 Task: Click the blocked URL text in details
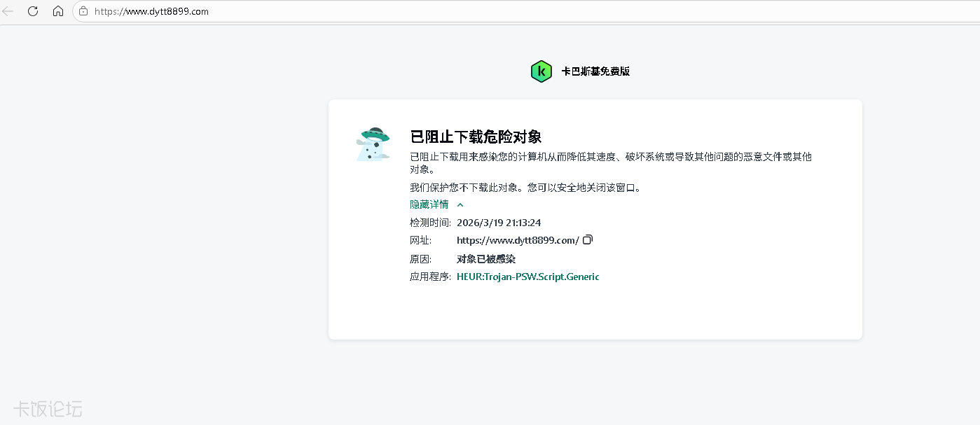pos(517,240)
